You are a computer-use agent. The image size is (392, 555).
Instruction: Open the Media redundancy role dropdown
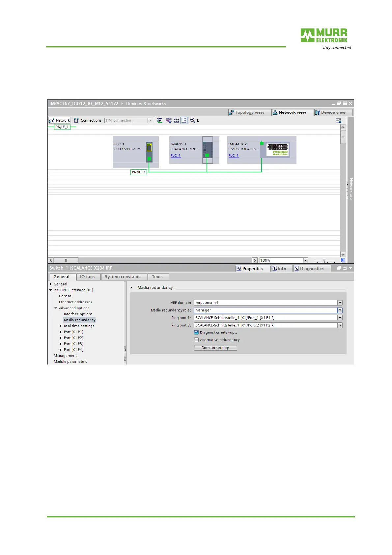pyautogui.click(x=340, y=310)
